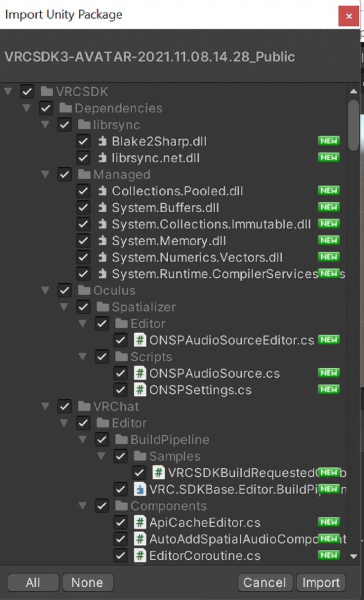Select the EditorCoroutine.cs tree item
This screenshot has height=600, width=364.
(x=204, y=555)
